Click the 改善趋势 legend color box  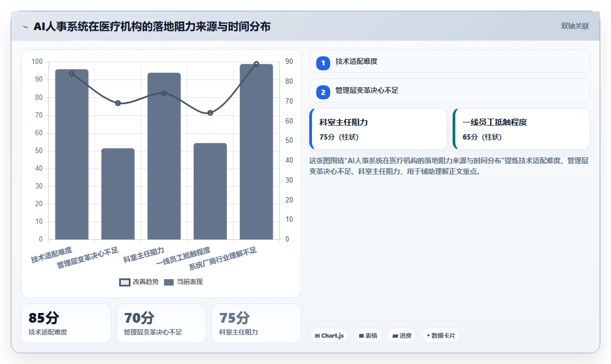tap(125, 282)
